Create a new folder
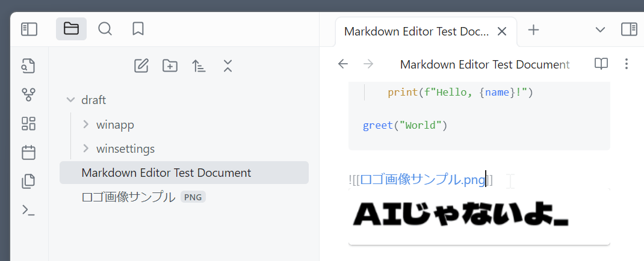The image size is (644, 261). tap(170, 66)
